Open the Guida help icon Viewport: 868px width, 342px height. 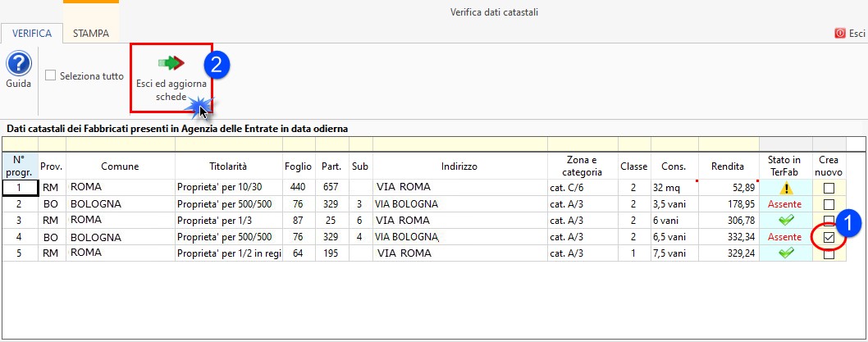point(19,64)
